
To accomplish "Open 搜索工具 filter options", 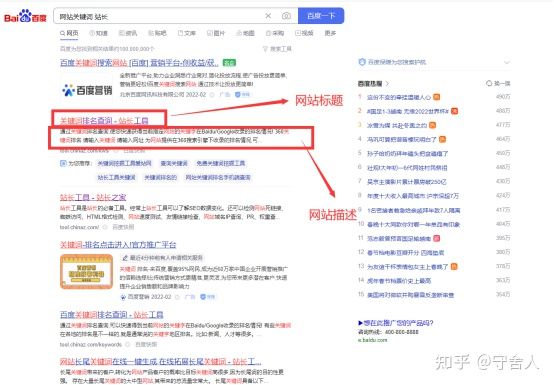I will [x=277, y=49].
